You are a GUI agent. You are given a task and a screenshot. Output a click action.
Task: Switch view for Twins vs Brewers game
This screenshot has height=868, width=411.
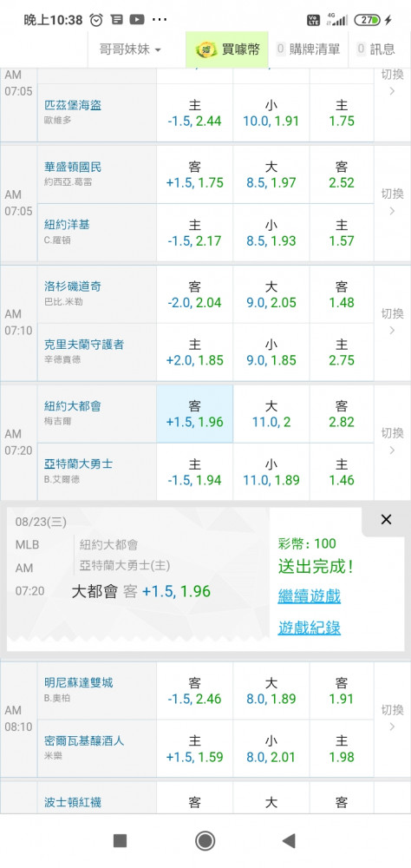coord(392,718)
